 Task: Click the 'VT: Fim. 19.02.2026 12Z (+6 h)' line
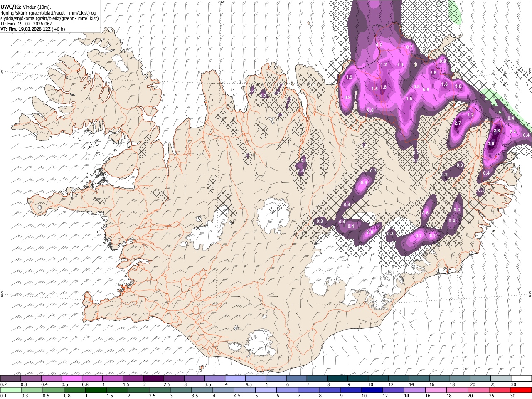32,29
